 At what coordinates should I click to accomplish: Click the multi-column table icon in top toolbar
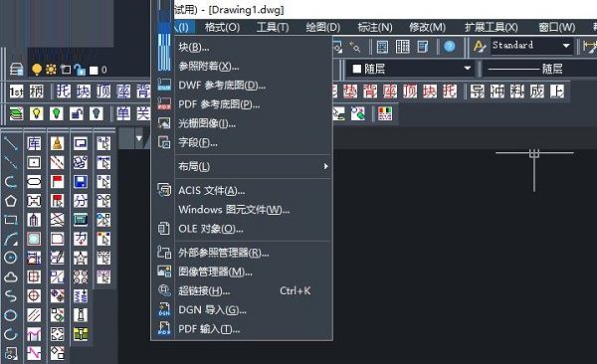pos(402,47)
